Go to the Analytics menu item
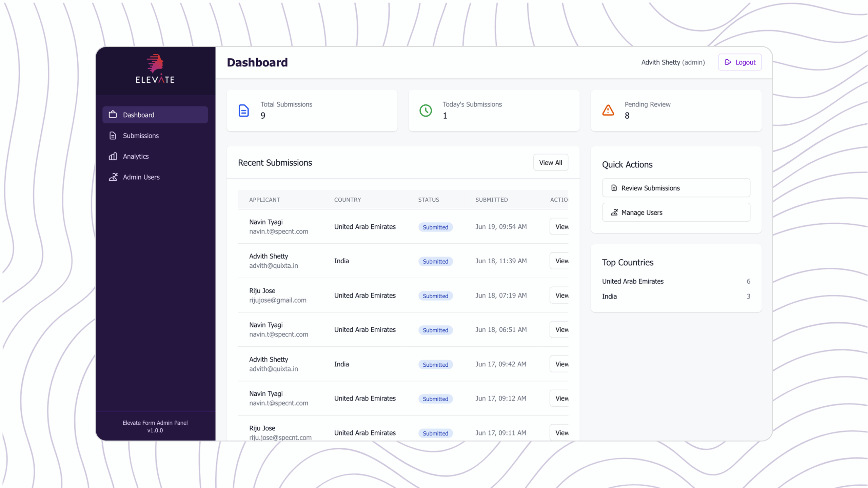 (136, 156)
